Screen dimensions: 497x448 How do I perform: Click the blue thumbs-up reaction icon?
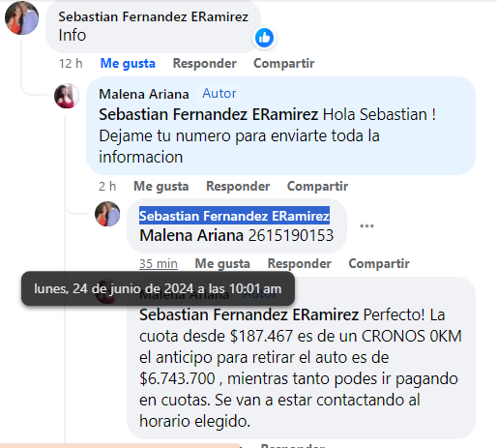tap(264, 38)
